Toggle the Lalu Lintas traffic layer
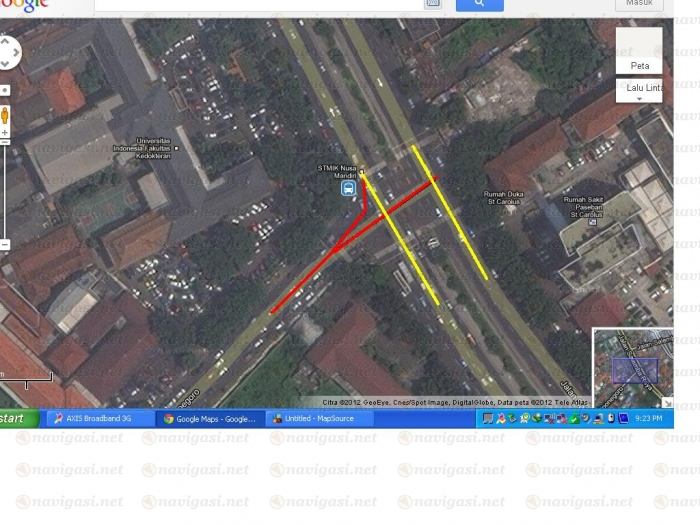700x525 pixels. pos(639,88)
